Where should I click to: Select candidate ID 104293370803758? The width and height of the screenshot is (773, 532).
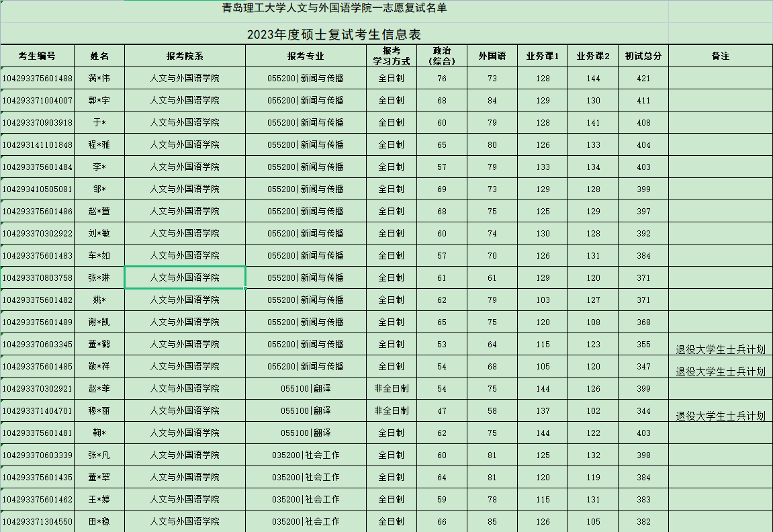(38, 277)
